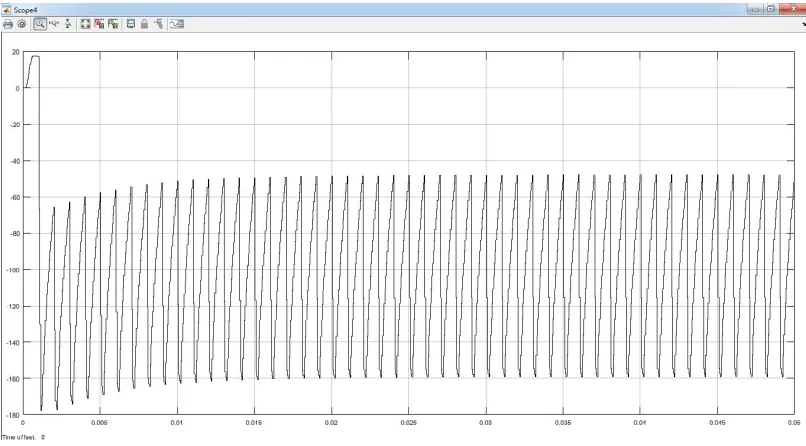Click x-axis label 0.045
This screenshot has width=806, height=446.
(718, 423)
